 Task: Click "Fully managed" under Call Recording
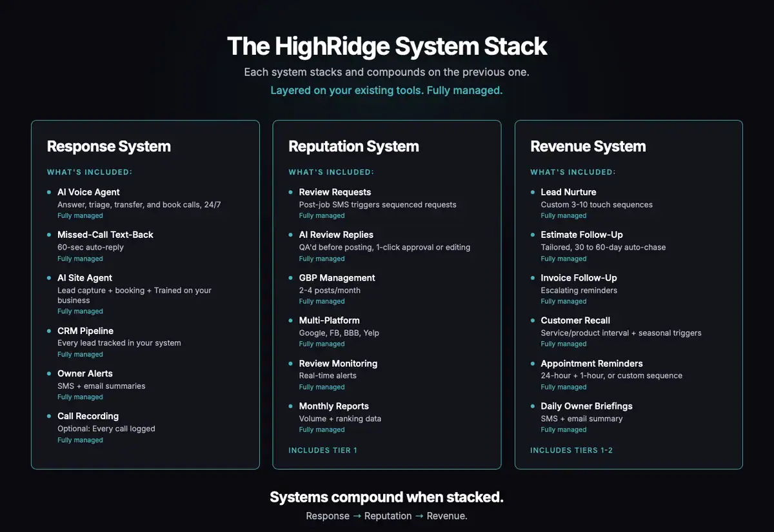pyautogui.click(x=80, y=440)
